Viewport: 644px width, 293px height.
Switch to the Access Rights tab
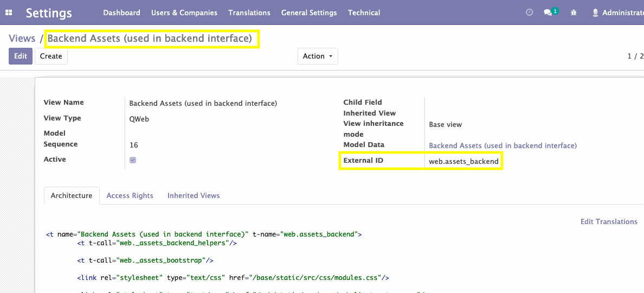(130, 195)
